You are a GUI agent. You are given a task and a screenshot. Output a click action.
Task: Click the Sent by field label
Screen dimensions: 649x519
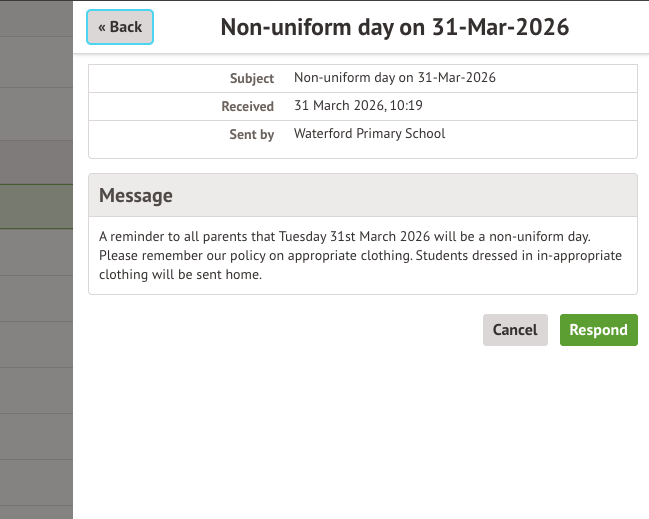pos(251,134)
